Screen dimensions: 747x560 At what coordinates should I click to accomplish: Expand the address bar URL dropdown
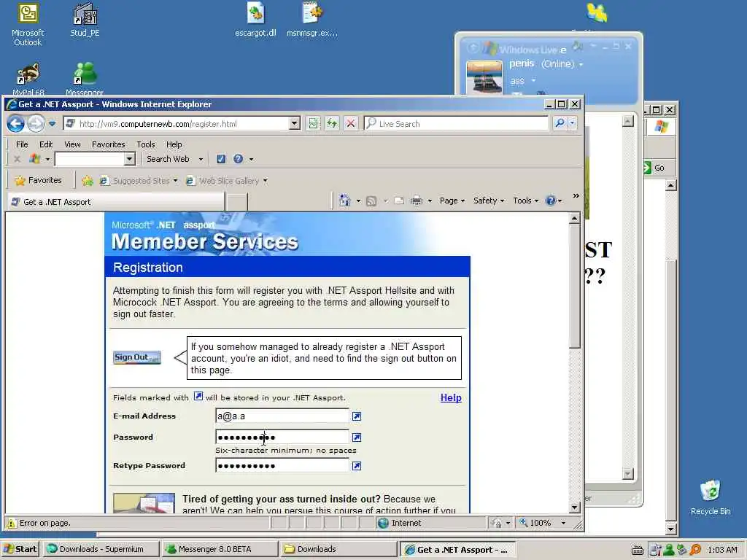click(295, 124)
